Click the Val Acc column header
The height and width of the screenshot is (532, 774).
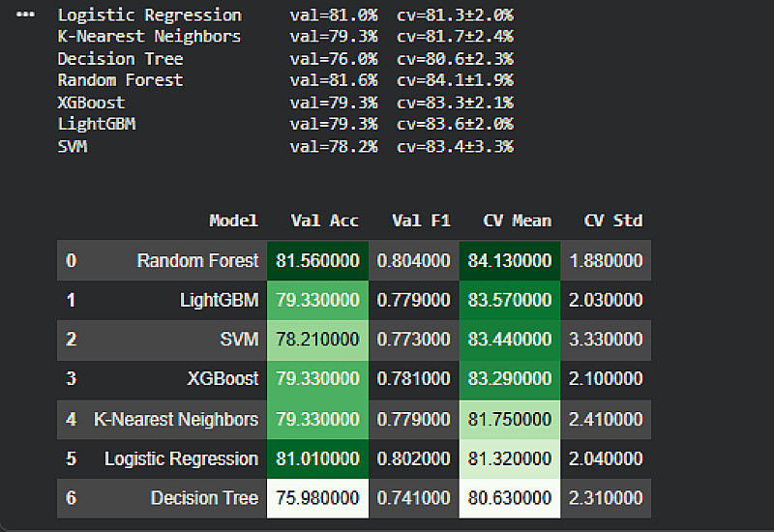[x=324, y=221]
